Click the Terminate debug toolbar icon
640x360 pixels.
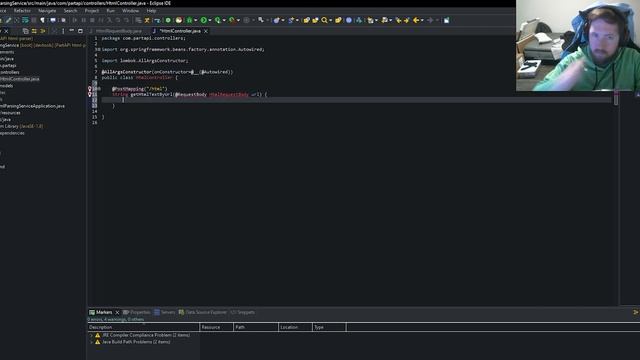(x=92, y=20)
